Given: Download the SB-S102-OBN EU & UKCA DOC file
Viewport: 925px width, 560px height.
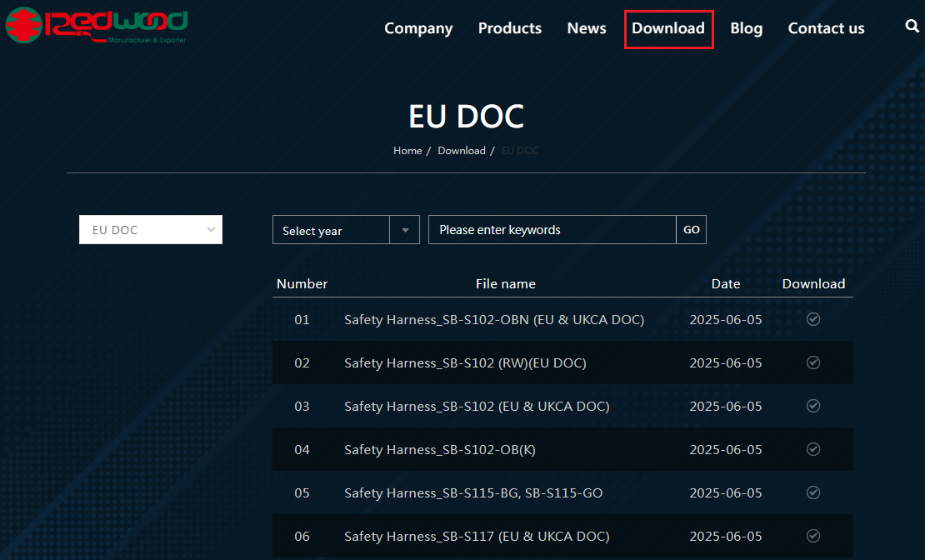Looking at the screenshot, I should tap(813, 319).
